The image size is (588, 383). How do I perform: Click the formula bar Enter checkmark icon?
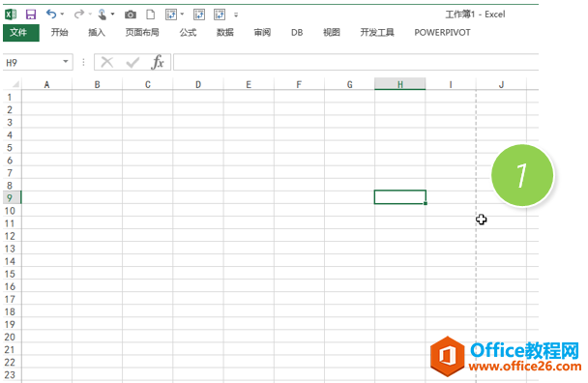pyautogui.click(x=132, y=62)
